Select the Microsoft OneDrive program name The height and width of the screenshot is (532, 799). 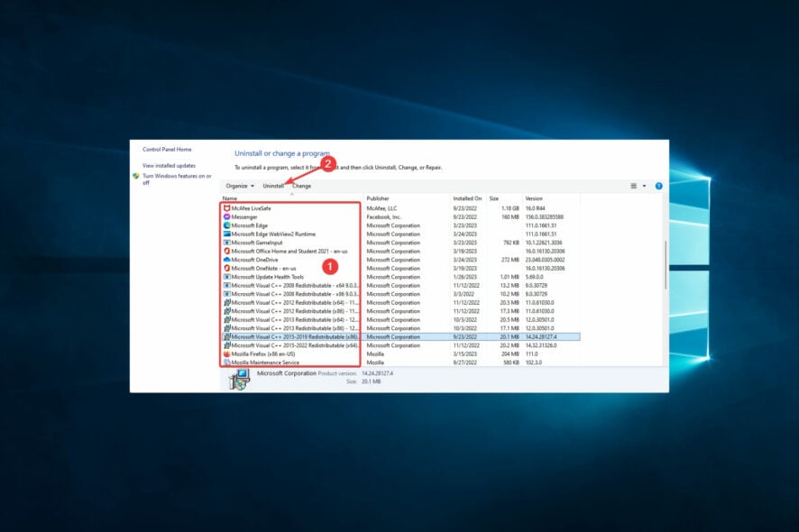[x=255, y=260]
